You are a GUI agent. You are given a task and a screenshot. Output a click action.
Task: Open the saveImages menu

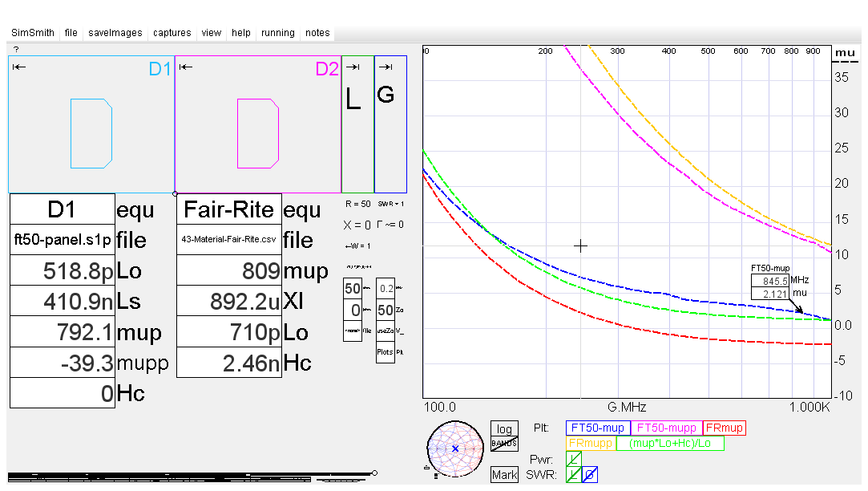pyautogui.click(x=115, y=33)
